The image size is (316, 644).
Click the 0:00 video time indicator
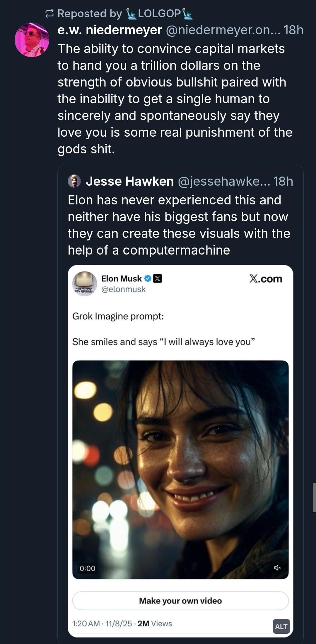[x=87, y=568]
